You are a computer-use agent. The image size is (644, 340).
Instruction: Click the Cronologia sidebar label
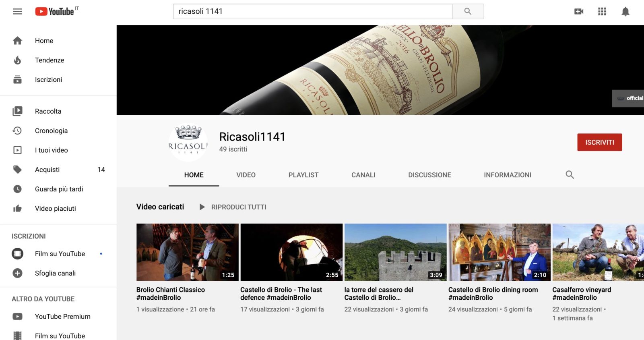51,131
